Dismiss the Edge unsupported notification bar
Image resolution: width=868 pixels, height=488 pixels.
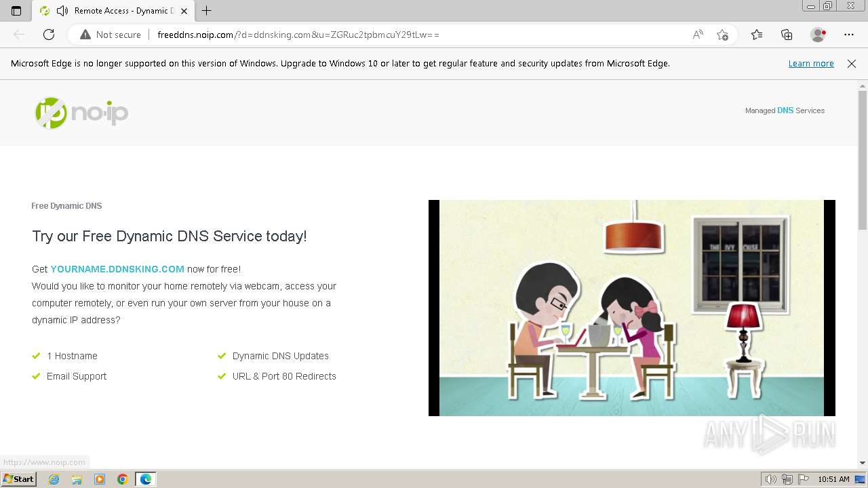tap(852, 64)
